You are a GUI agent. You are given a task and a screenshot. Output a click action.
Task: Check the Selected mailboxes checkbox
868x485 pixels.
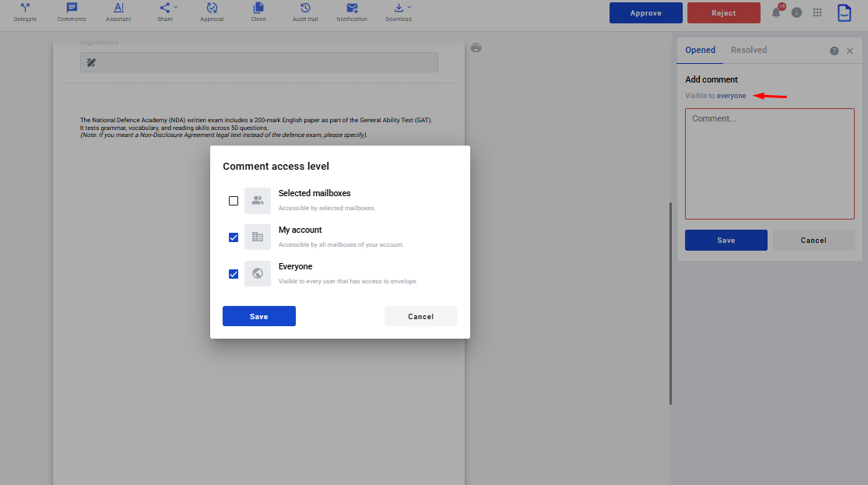[x=234, y=201]
